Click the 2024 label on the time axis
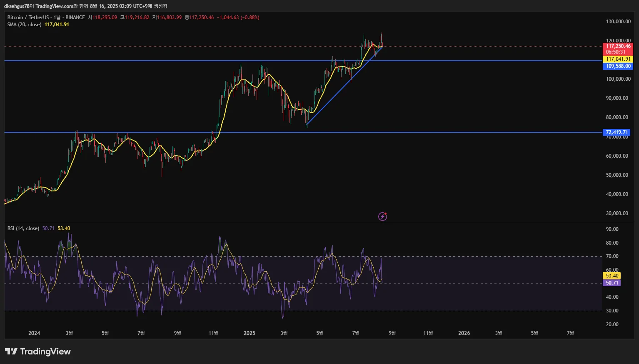Viewport: 639px width, 364px height. click(x=34, y=333)
